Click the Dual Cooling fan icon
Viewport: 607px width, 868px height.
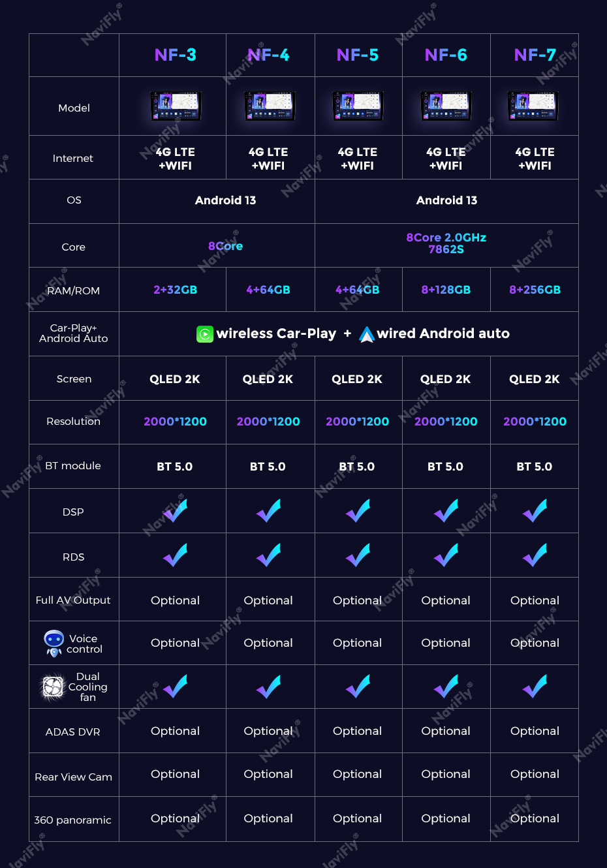52,687
